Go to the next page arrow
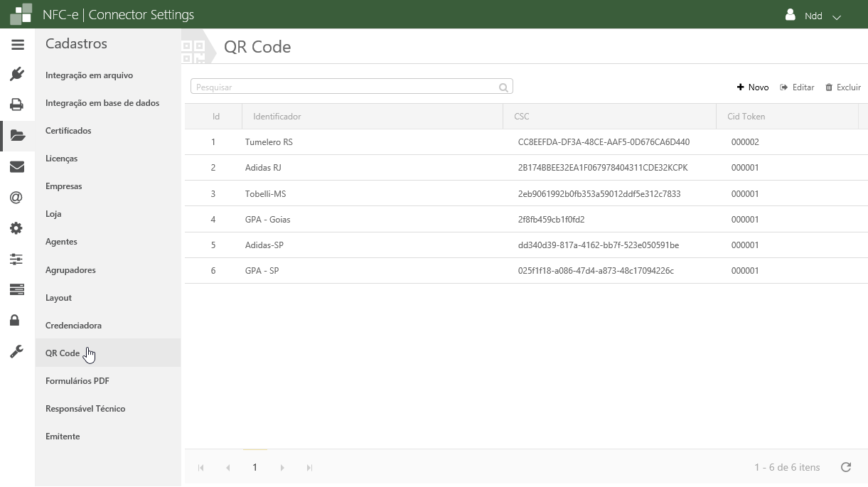868x487 pixels. (282, 468)
